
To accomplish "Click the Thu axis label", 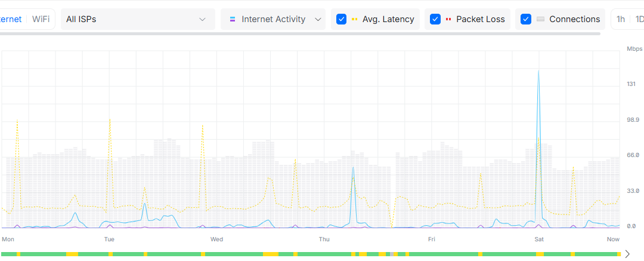I will click(324, 239).
